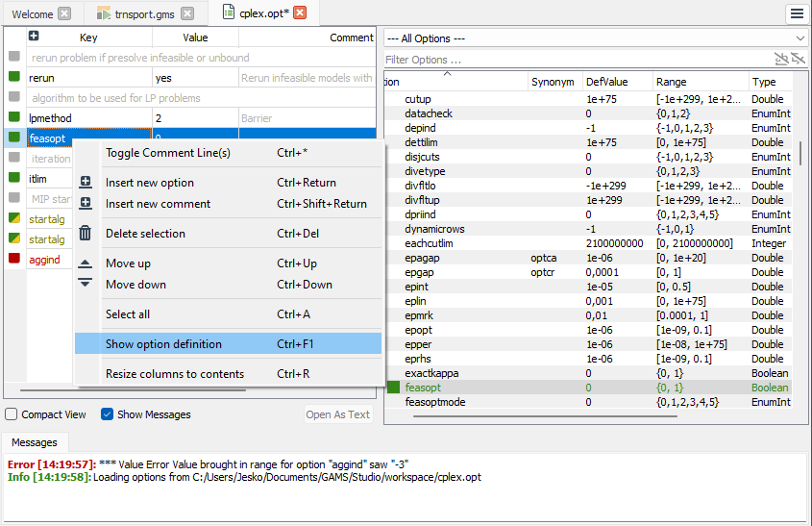Click the plus icon in Key header

34,37
